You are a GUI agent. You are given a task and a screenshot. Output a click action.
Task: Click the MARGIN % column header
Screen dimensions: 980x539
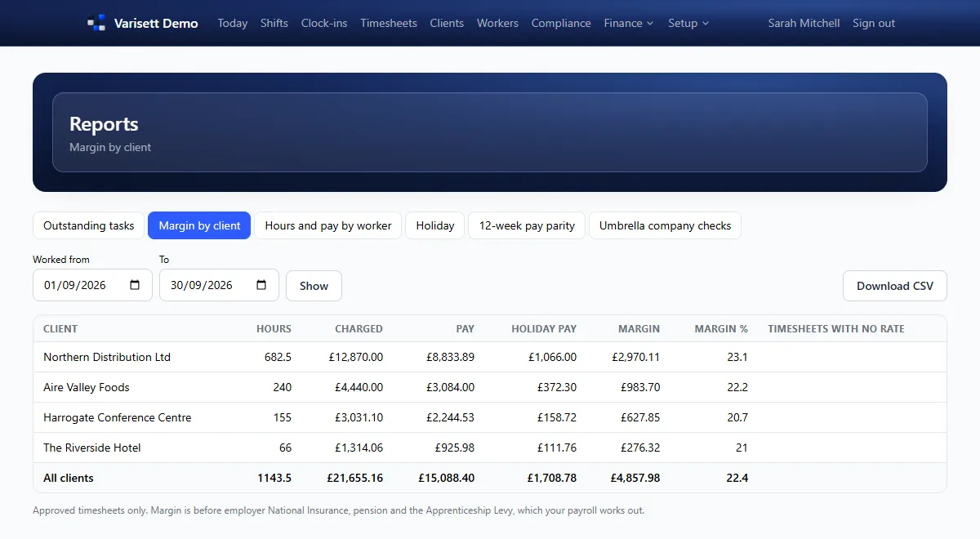click(721, 328)
